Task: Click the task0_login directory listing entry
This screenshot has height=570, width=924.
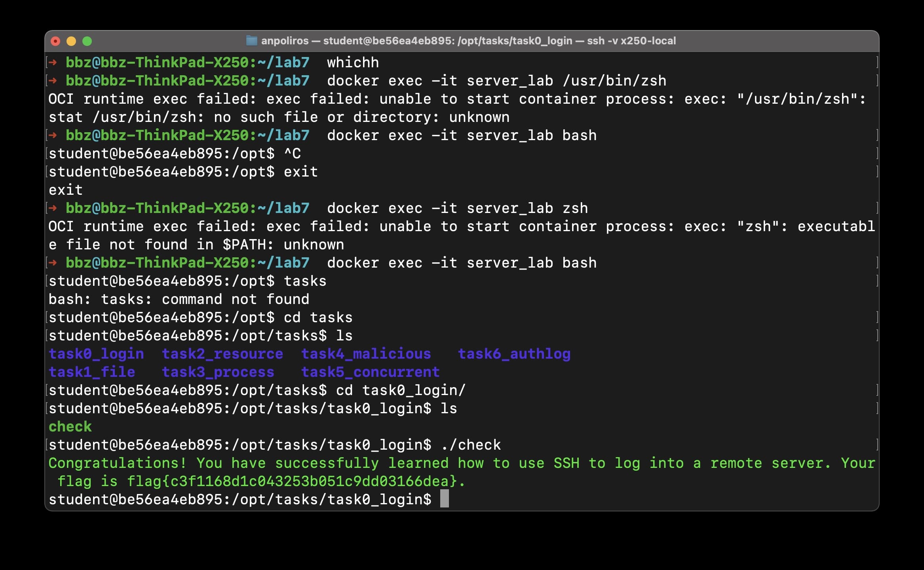Action: point(96,354)
